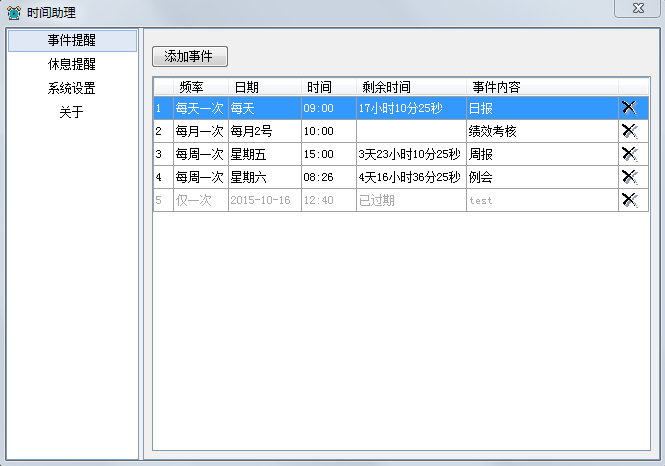Click the 事件内容 column header
Viewport: 665px width, 466px height.
[542, 87]
